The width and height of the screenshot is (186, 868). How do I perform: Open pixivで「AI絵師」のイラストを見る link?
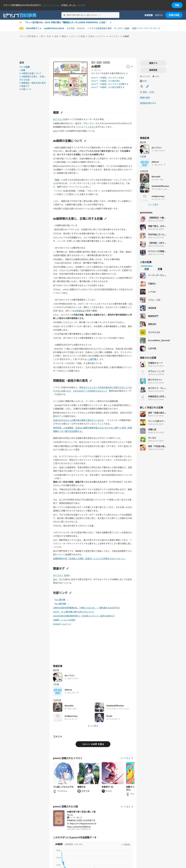tap(108, 78)
